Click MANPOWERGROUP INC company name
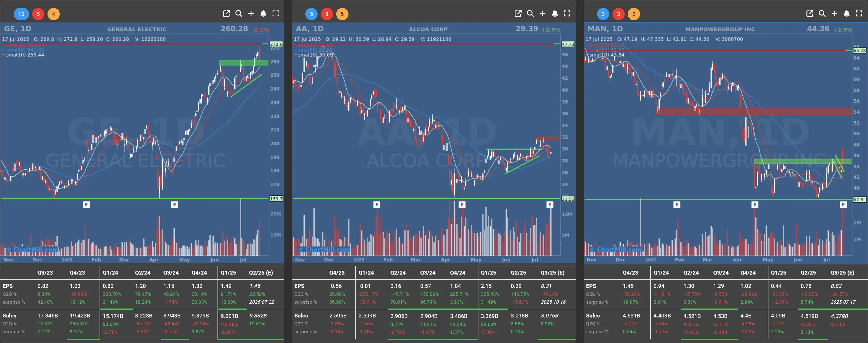 tap(720, 29)
